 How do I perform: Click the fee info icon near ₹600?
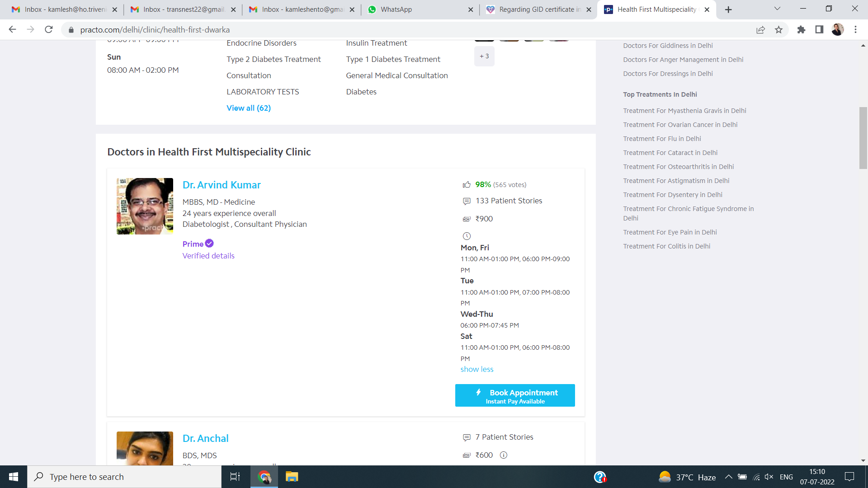pyautogui.click(x=503, y=455)
